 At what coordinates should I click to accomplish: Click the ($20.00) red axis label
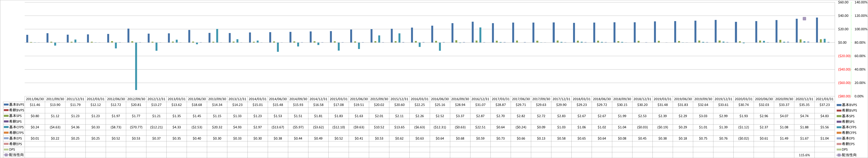[x=844, y=56]
